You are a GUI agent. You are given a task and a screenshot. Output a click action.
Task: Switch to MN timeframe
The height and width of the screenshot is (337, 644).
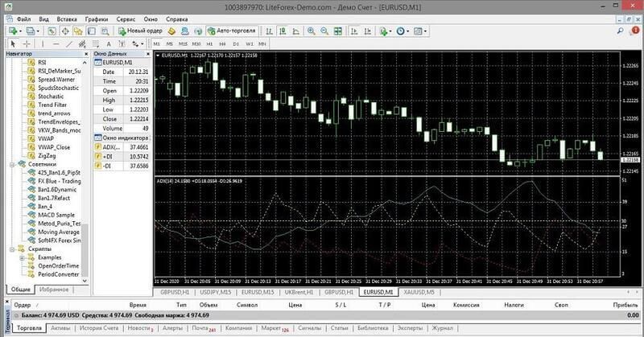point(262,43)
